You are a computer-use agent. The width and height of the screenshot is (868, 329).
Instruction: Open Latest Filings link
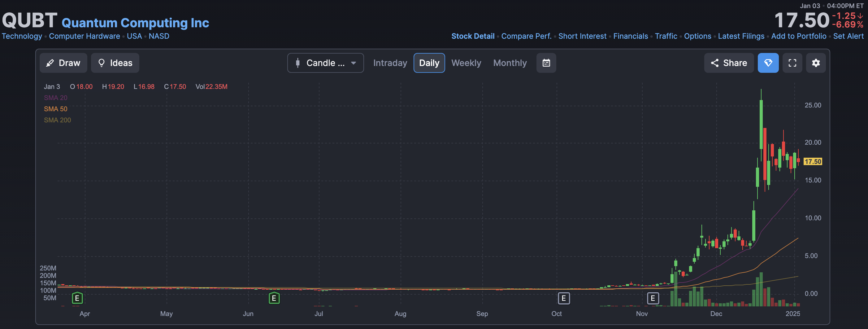tap(741, 36)
